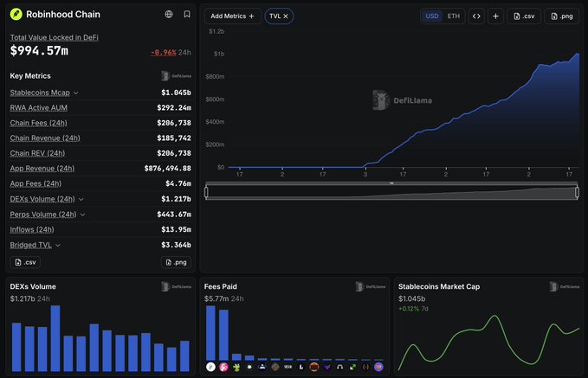Click the chart time range brush area

tap(391, 192)
